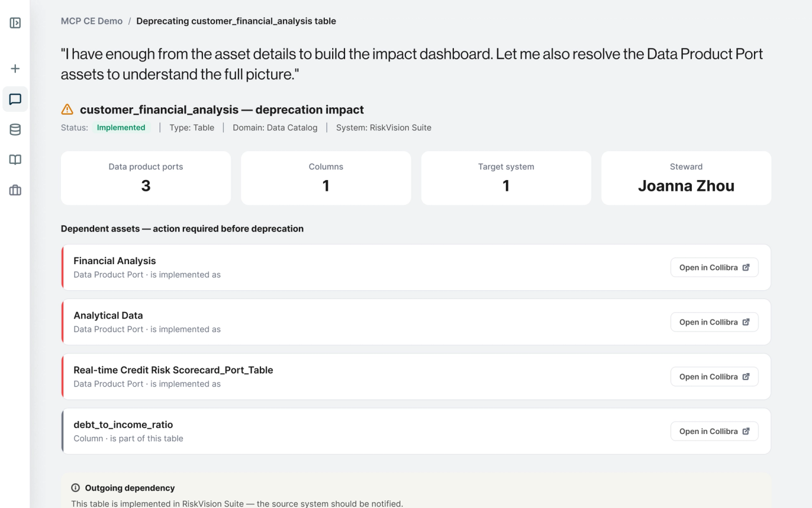Open the book library sidebar icon
The width and height of the screenshot is (812, 508).
tap(15, 160)
